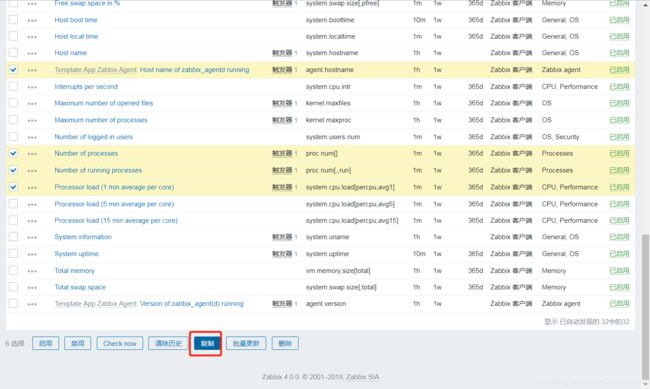Uncheck the Number of processes checkbox
Viewport: 650px width, 389px height.
tap(13, 153)
